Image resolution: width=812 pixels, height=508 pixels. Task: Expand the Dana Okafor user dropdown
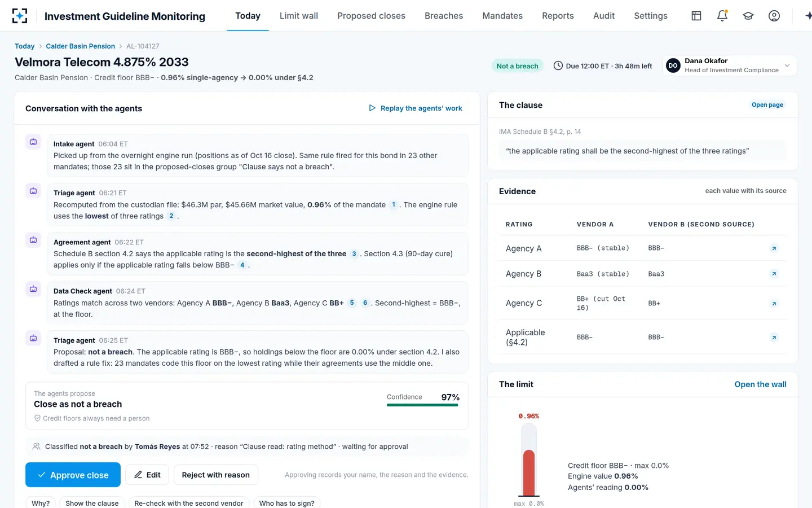tap(729, 65)
